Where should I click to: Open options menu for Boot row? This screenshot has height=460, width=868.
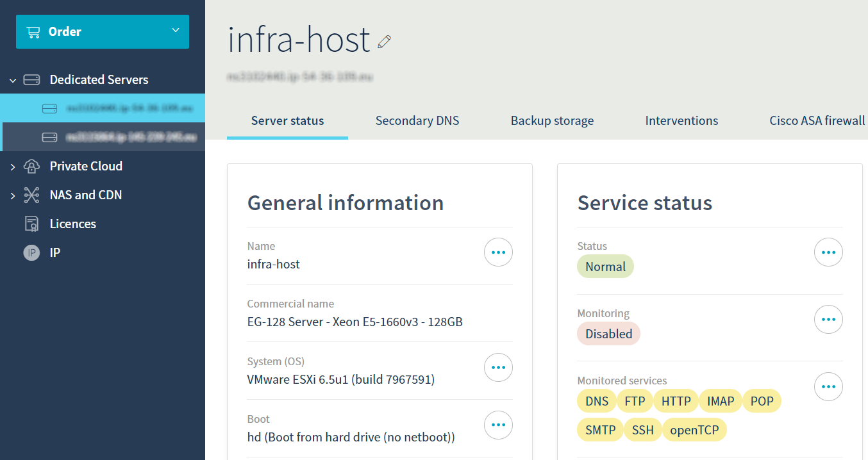pyautogui.click(x=498, y=425)
